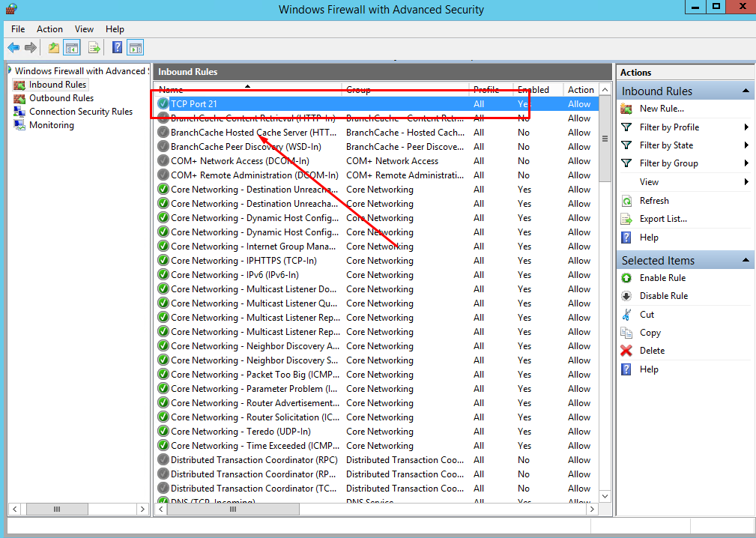Click Help in the Inbound Rules actions section

coord(649,238)
